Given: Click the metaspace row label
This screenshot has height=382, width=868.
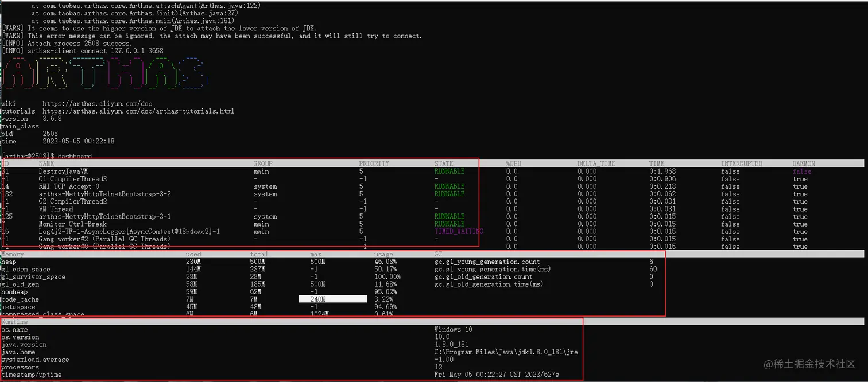Looking at the screenshot, I should [x=18, y=306].
